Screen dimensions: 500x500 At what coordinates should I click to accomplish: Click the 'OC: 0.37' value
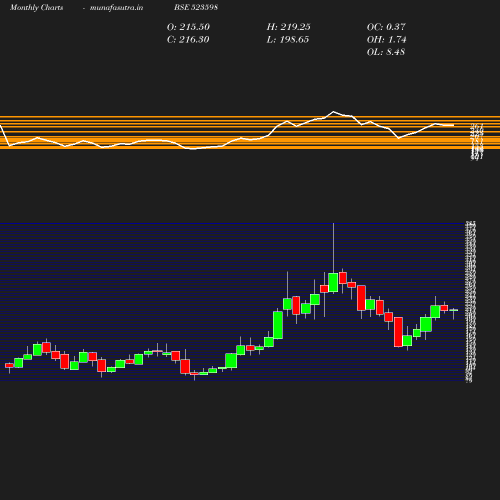coord(386,27)
